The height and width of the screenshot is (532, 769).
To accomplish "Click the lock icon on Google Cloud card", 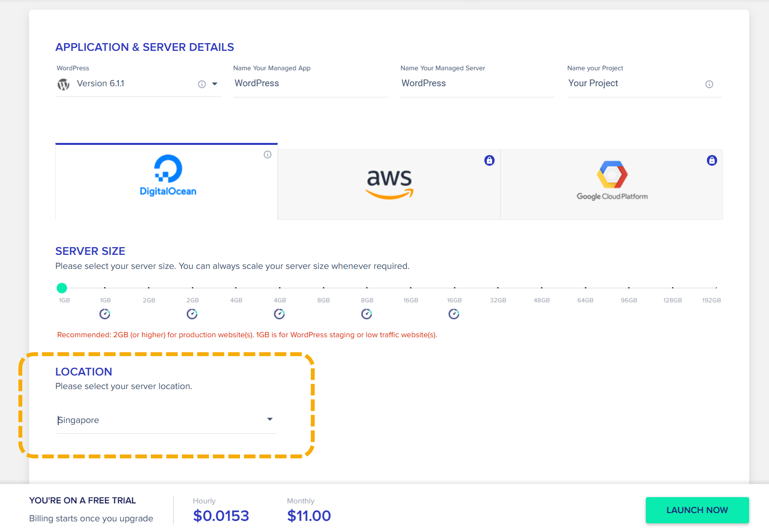I will [x=712, y=160].
